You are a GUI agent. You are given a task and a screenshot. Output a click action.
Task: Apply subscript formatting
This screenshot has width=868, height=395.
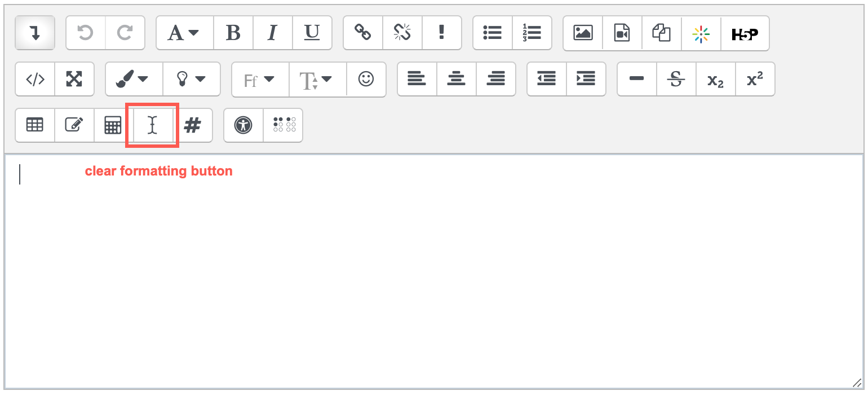(x=716, y=79)
